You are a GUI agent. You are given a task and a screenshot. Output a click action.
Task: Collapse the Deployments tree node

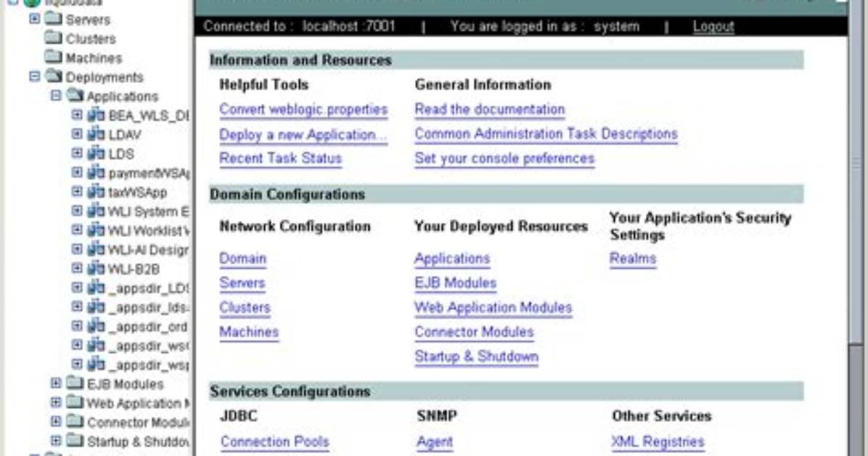pyautogui.click(x=34, y=76)
